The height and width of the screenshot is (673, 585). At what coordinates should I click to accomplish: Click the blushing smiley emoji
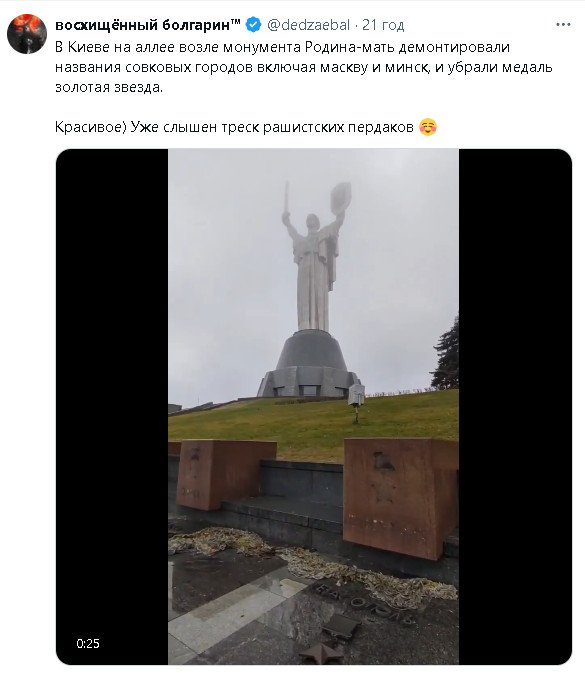pos(427,127)
